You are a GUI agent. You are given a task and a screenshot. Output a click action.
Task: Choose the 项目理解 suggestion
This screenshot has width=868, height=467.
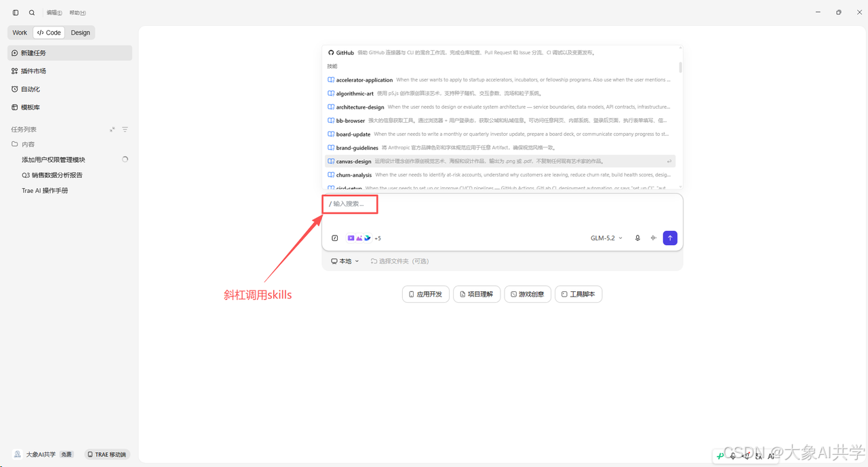477,295
